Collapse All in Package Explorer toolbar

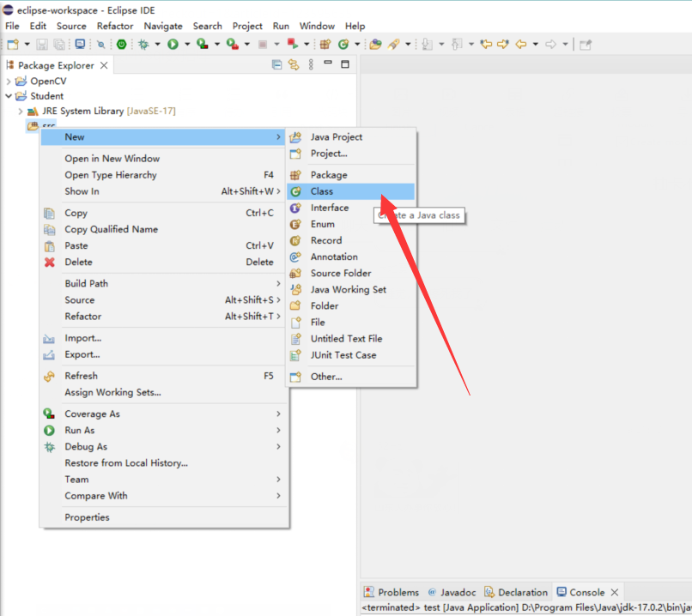point(276,65)
